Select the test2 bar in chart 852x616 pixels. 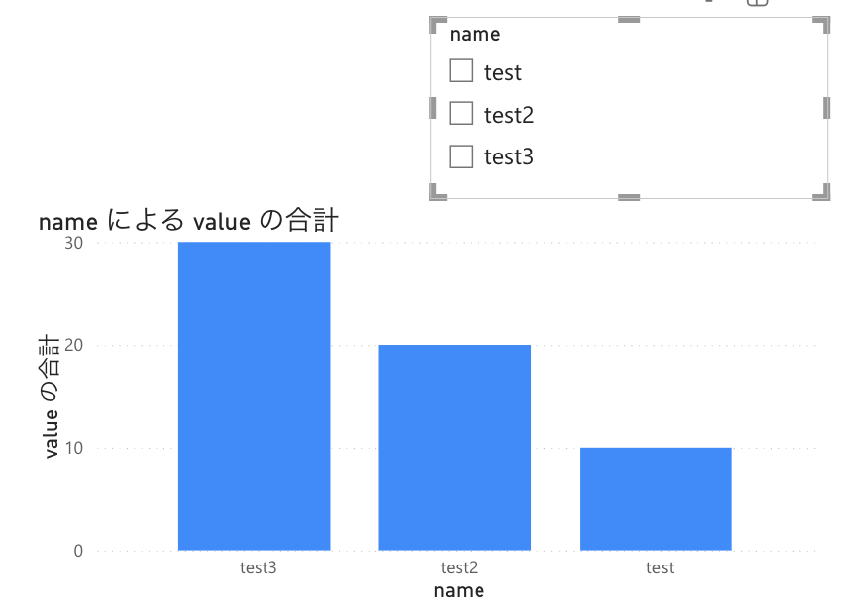pos(455,448)
